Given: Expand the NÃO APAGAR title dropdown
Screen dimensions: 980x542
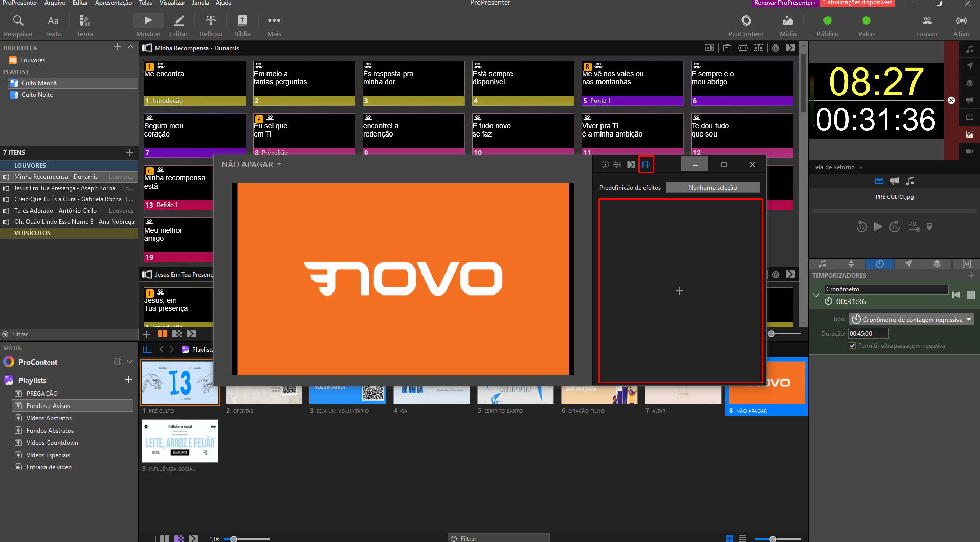Looking at the screenshot, I should (x=251, y=165).
